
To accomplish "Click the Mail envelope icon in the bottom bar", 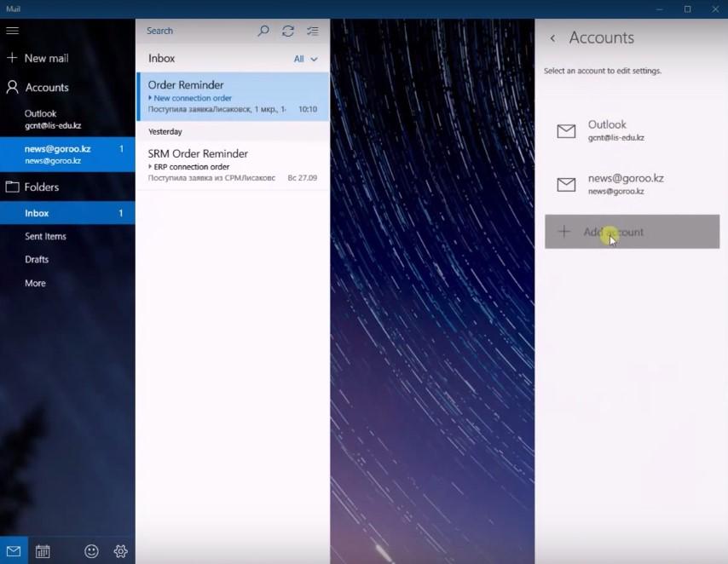I will click(14, 551).
